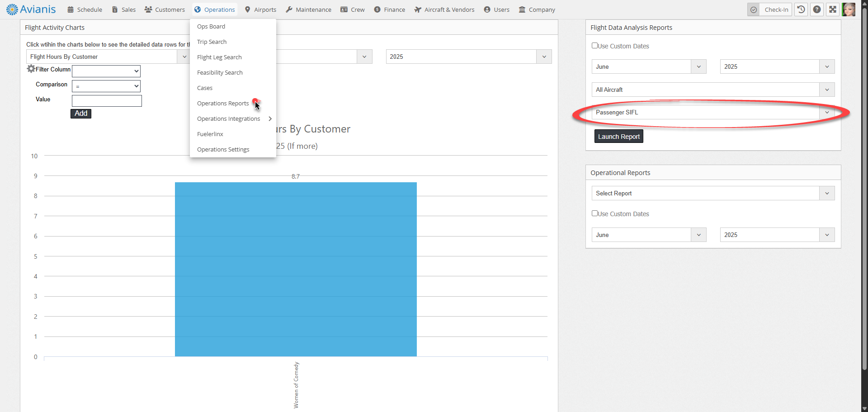The height and width of the screenshot is (412, 868).
Task: Click the Finance dollar icon
Action: pos(377,9)
